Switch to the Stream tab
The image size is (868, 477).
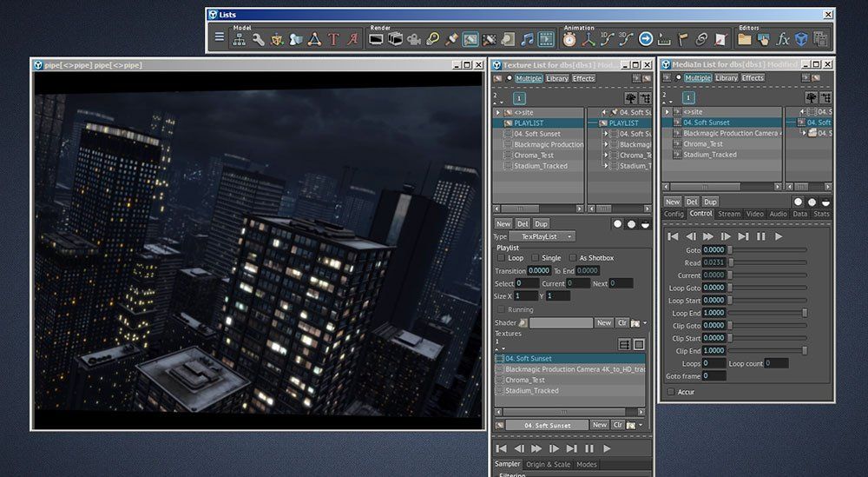(x=729, y=214)
